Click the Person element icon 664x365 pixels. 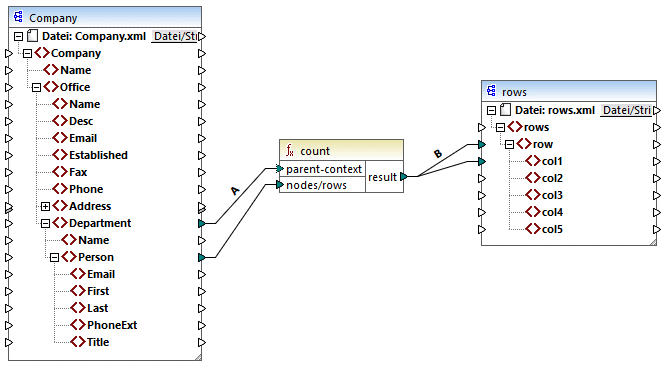click(x=69, y=257)
